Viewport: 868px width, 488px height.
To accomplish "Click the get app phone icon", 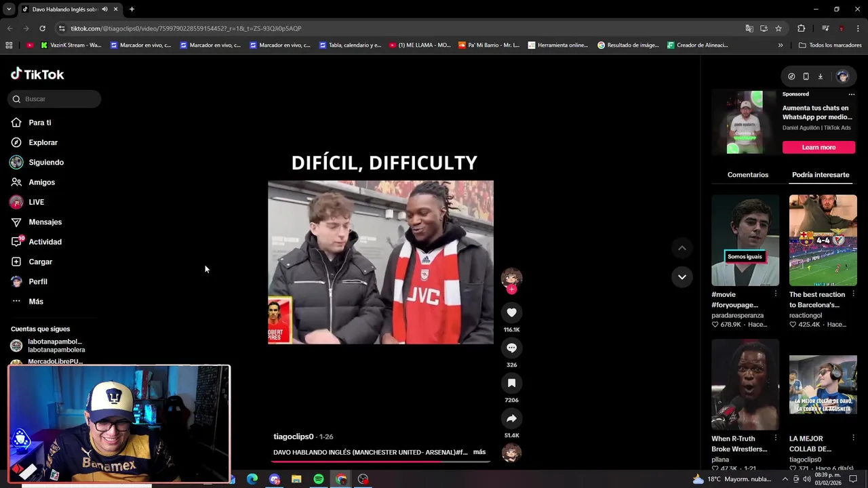I will pos(806,77).
